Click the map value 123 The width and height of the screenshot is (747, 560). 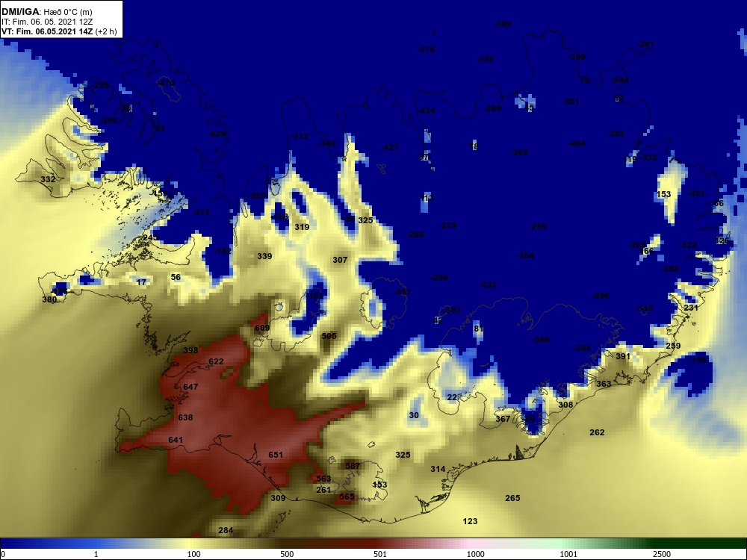click(470, 521)
